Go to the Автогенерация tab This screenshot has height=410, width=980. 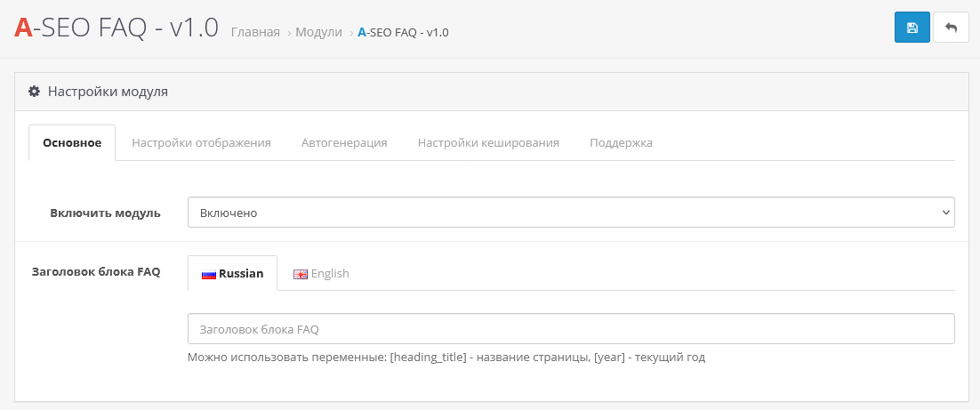point(344,142)
